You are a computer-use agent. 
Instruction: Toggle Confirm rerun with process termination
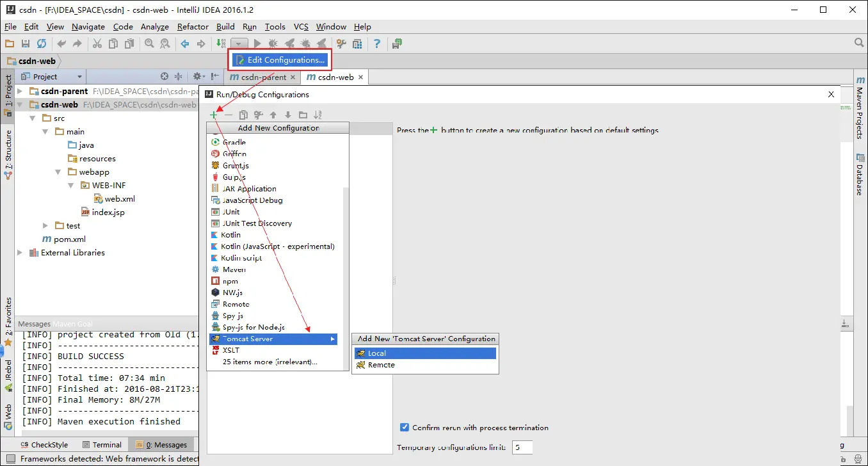click(405, 428)
